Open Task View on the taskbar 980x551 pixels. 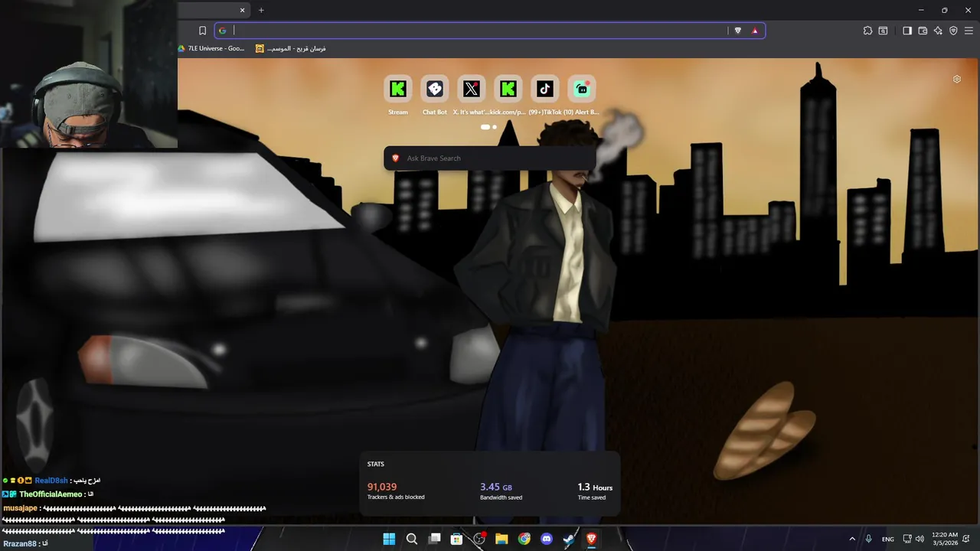tap(434, 539)
